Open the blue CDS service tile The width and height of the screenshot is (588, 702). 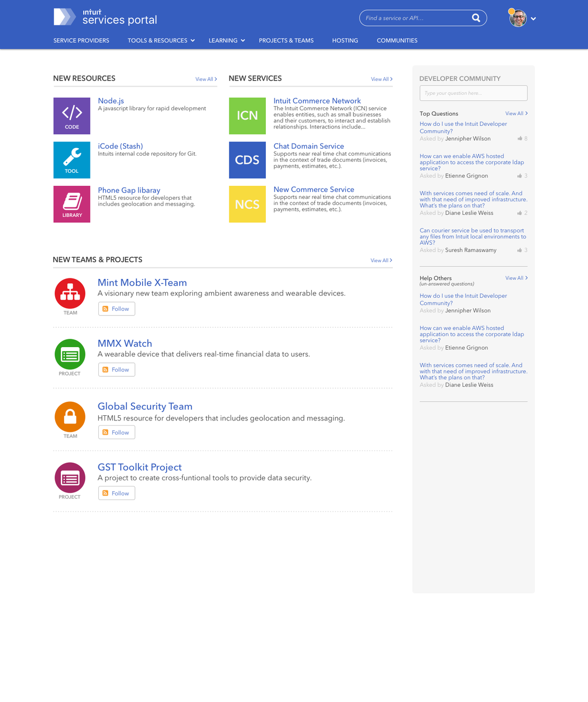pyautogui.click(x=247, y=160)
